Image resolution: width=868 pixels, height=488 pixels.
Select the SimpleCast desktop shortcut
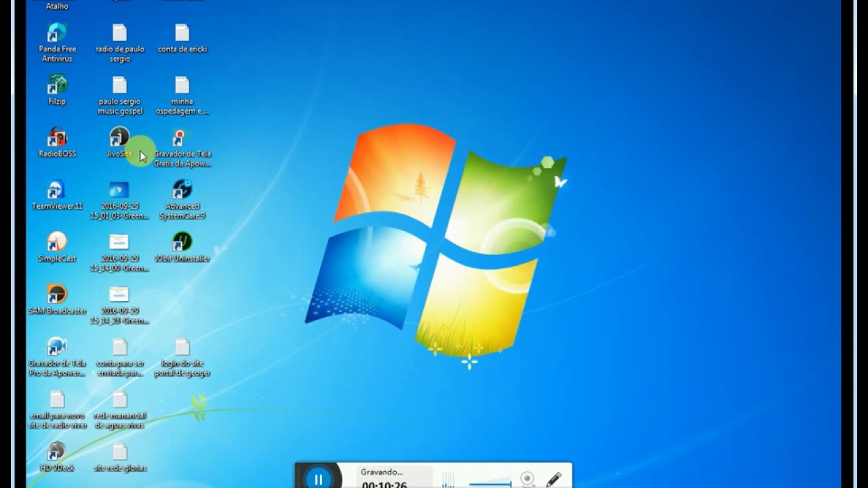57,247
